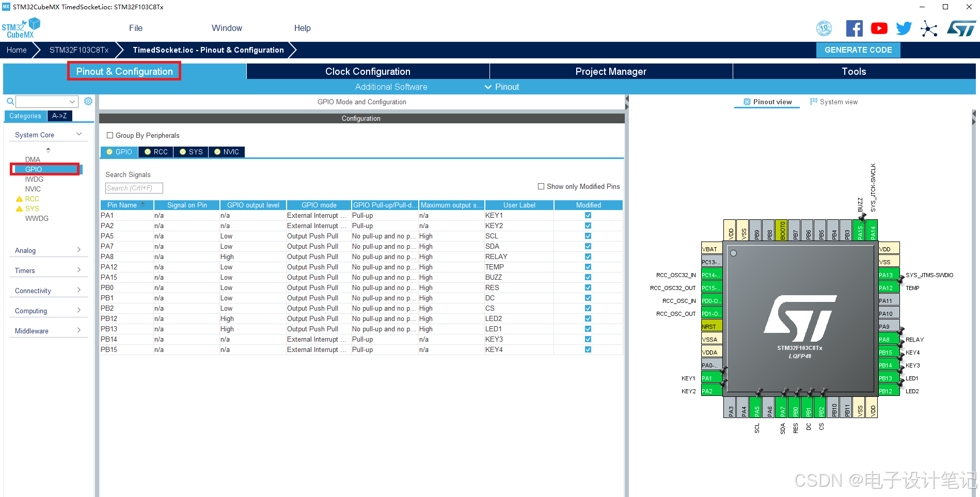The height and width of the screenshot is (497, 980).
Task: Select the SYS configuration tab
Action: [191, 152]
